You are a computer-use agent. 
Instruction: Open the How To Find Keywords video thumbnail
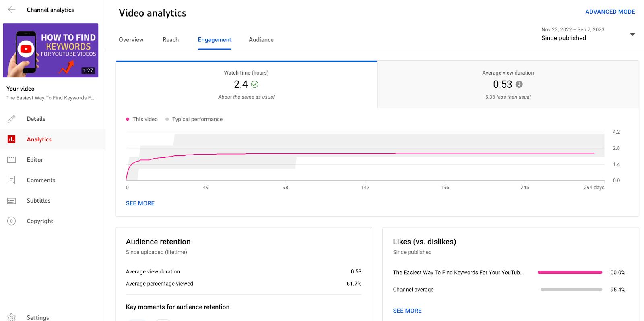coord(51,50)
